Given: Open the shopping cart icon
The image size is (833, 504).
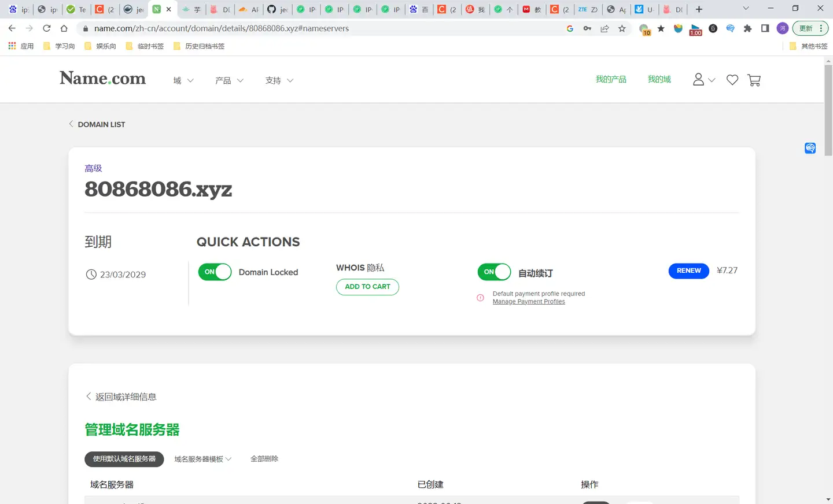Looking at the screenshot, I should coord(754,80).
